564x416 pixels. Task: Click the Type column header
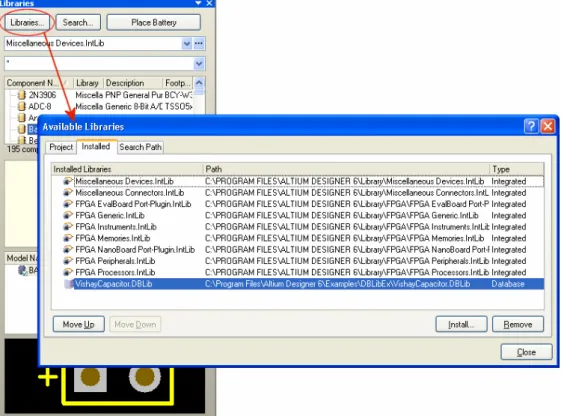[x=517, y=169]
